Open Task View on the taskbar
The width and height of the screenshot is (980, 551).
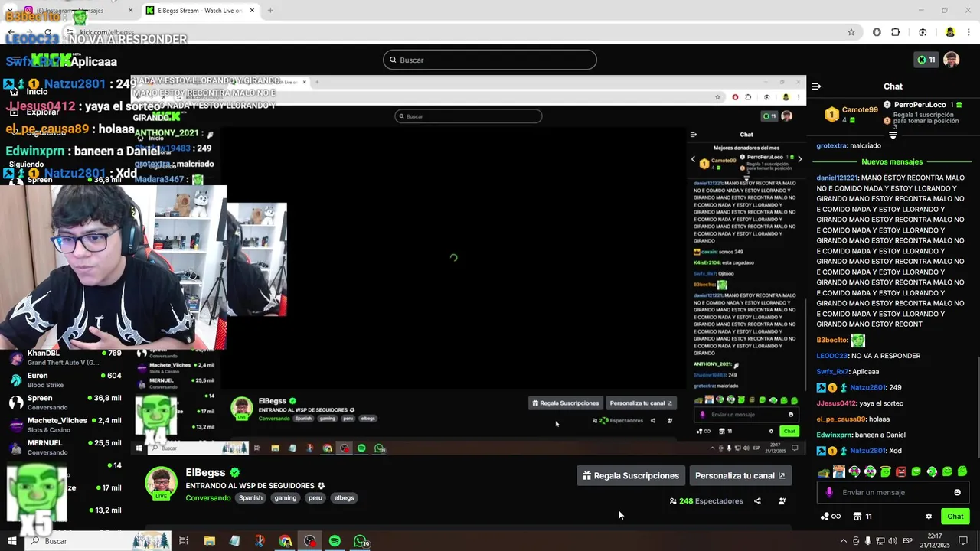[184, 541]
